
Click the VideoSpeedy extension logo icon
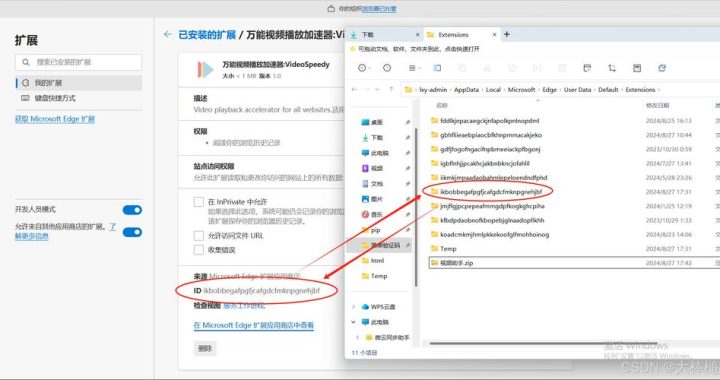click(x=205, y=70)
